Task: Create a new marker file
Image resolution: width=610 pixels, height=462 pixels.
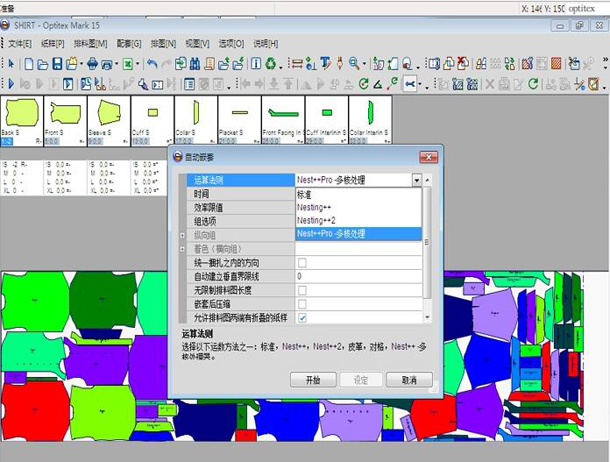Action: point(29,64)
